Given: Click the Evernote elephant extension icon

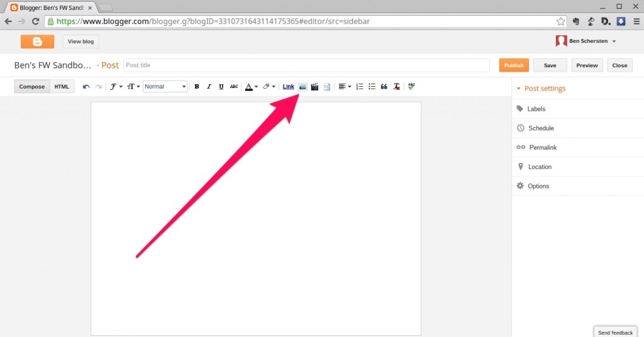Looking at the screenshot, I should 576,21.
